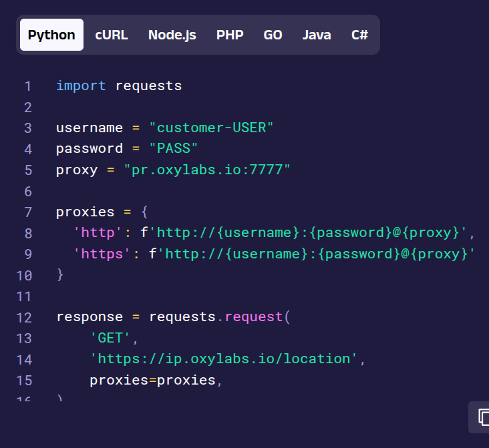Click the 'https://ip.oxylabs.io/location' URL string
This screenshot has width=489, height=448.
tap(223, 359)
